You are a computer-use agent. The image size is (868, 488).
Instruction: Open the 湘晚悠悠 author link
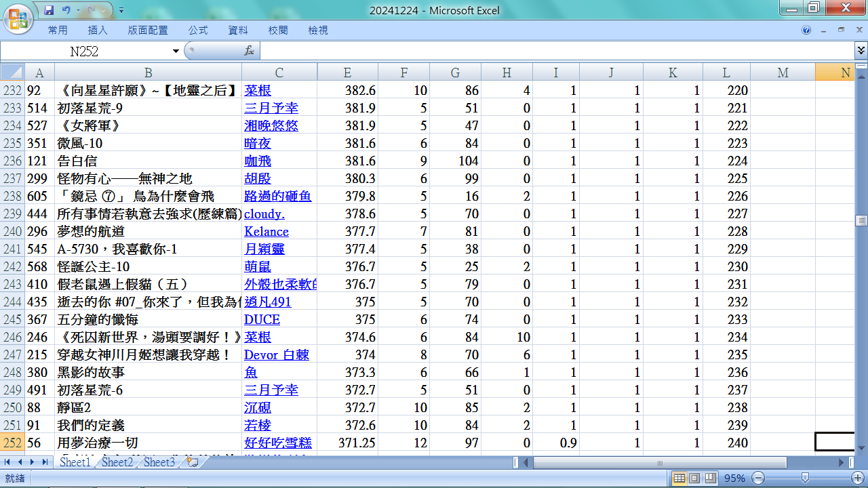click(x=271, y=125)
